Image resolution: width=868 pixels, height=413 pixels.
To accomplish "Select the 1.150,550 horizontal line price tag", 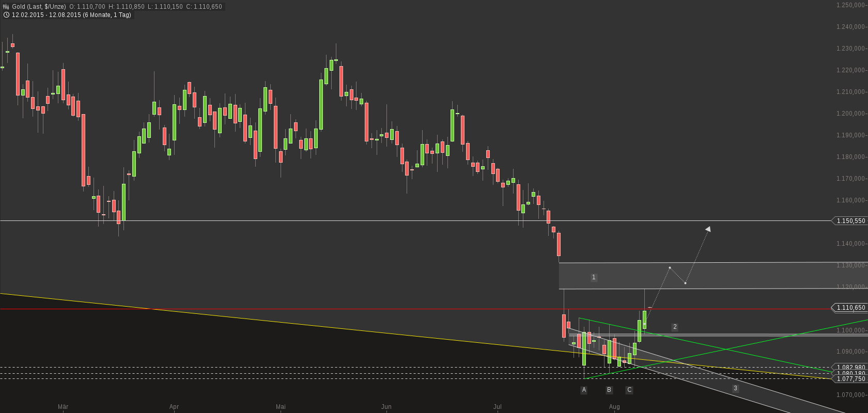I will (849, 221).
